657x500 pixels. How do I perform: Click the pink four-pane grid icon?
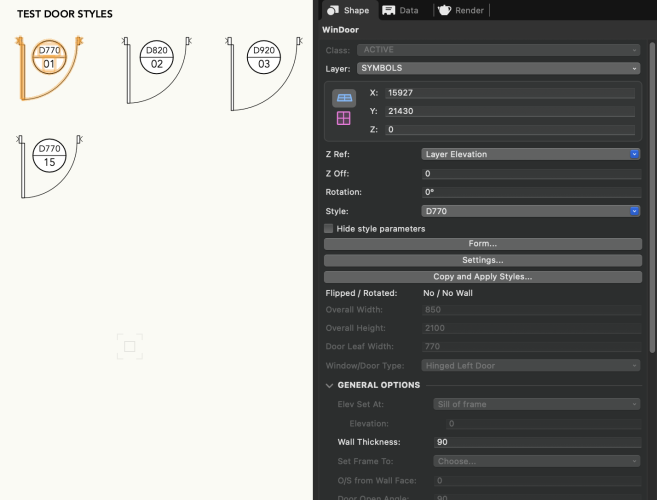[344, 119]
